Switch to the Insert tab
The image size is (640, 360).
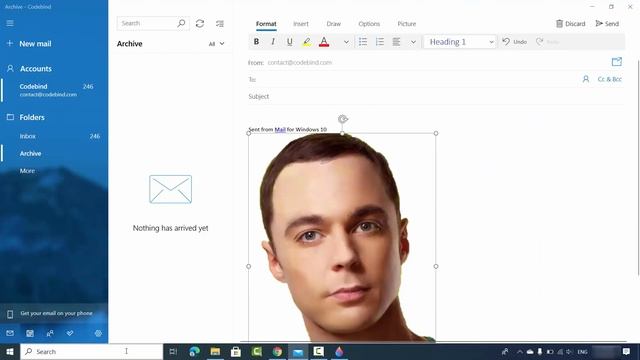pos(301,24)
